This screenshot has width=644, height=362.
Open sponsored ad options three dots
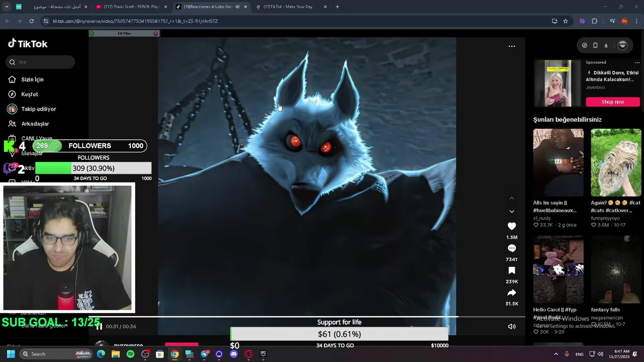point(637,62)
